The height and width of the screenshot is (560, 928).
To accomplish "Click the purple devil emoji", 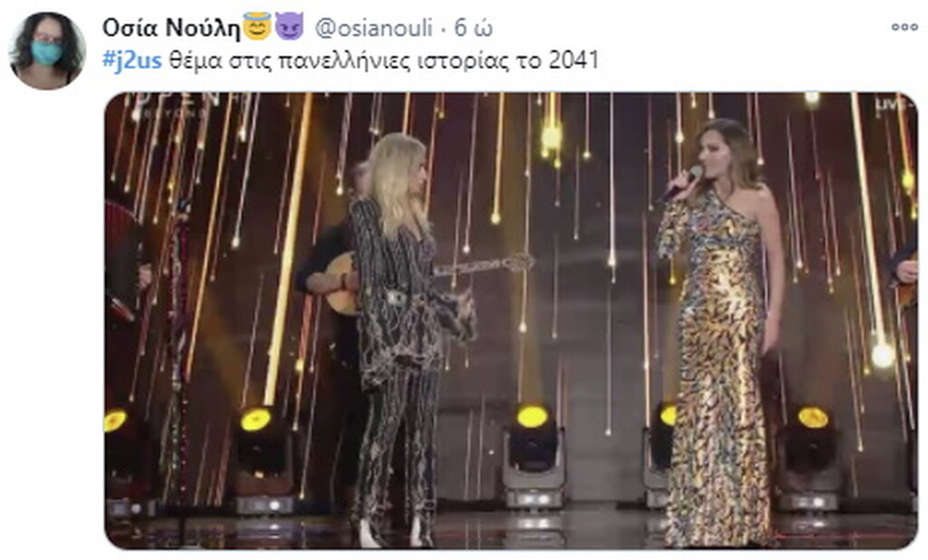I will click(x=289, y=26).
